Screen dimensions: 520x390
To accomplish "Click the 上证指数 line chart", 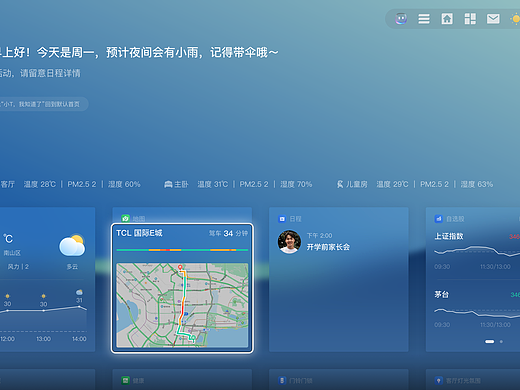I will coord(477,251).
